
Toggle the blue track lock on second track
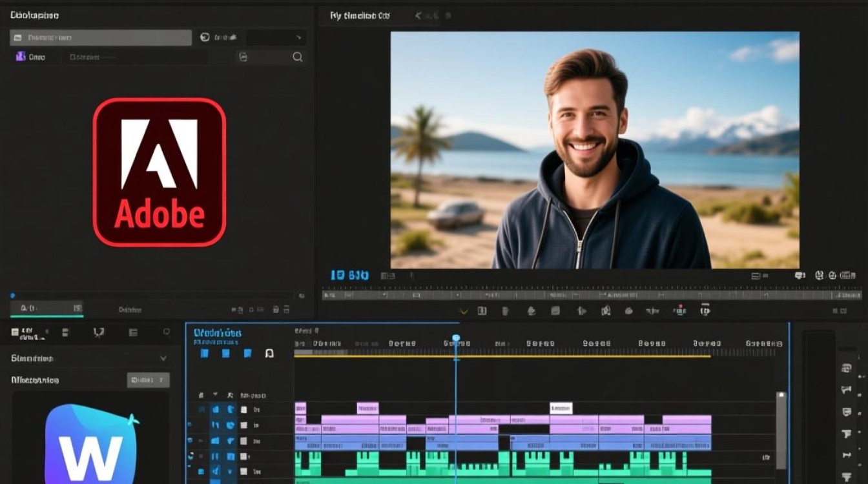tap(216, 425)
